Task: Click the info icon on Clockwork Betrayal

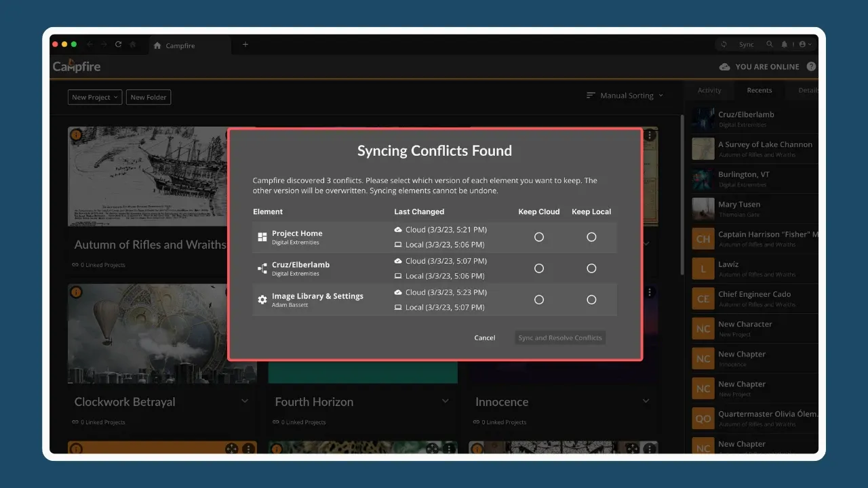Action: tap(76, 292)
